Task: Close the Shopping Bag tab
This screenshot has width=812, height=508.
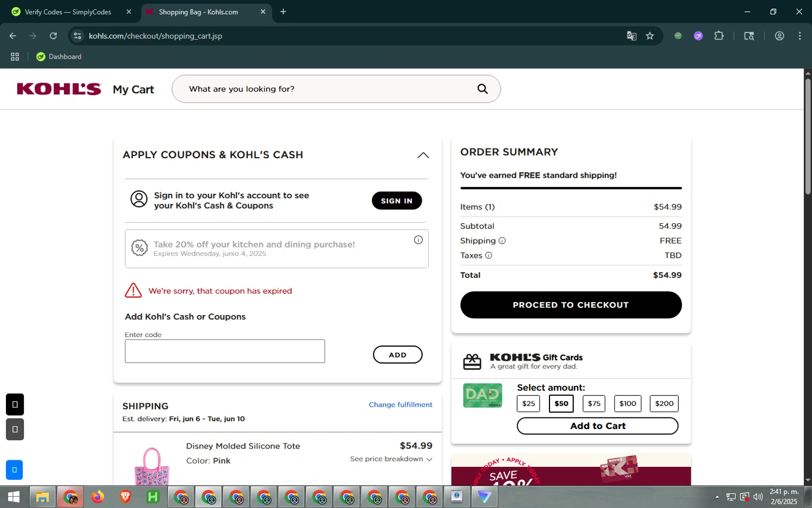Action: [x=263, y=12]
